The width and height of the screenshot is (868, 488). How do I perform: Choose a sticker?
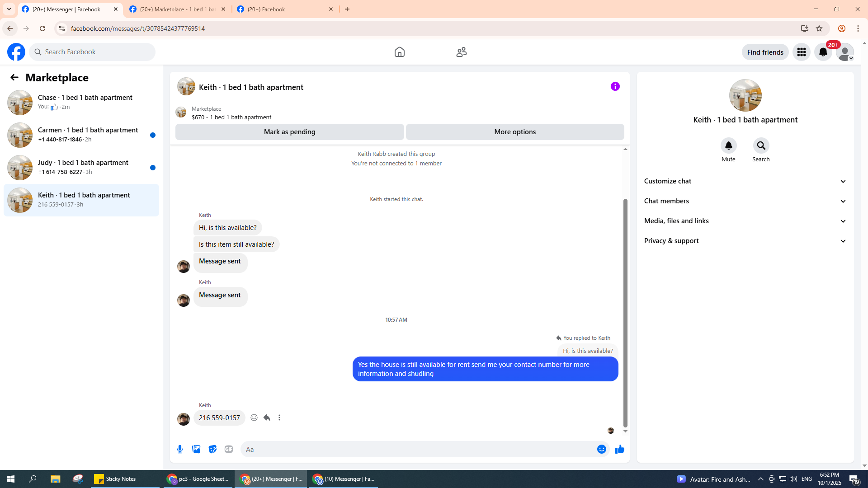212,449
